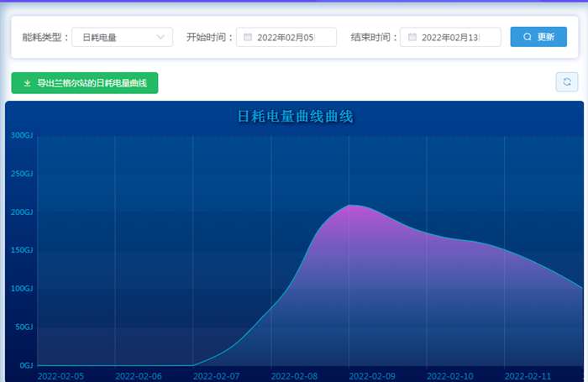The height and width of the screenshot is (382, 588).
Task: Click the blue 更新 button
Action: 538,37
